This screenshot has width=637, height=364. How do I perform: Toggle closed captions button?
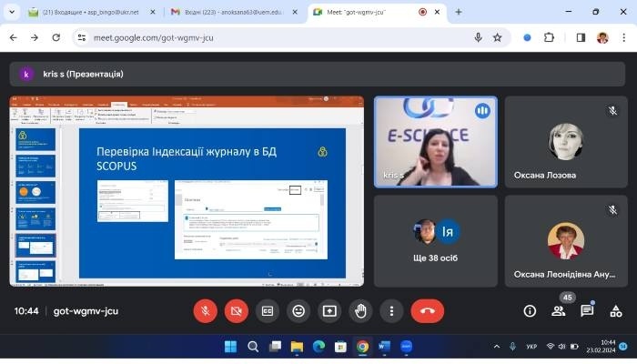point(267,310)
